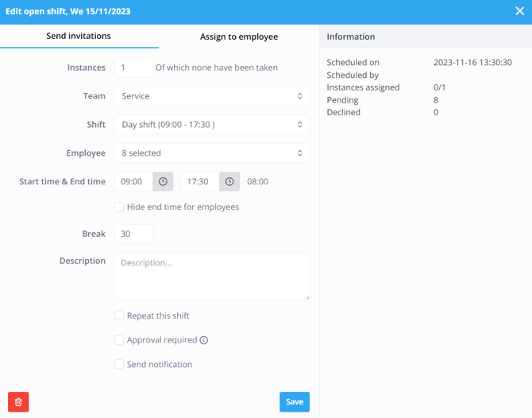Click the 09:00 start time field
This screenshot has height=418, width=532.
pos(133,181)
